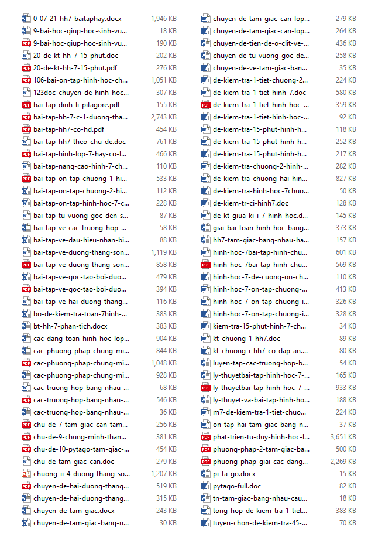
Task: Click the Word icon of kt-chuong-1-hh7.doc
Action: [205, 339]
